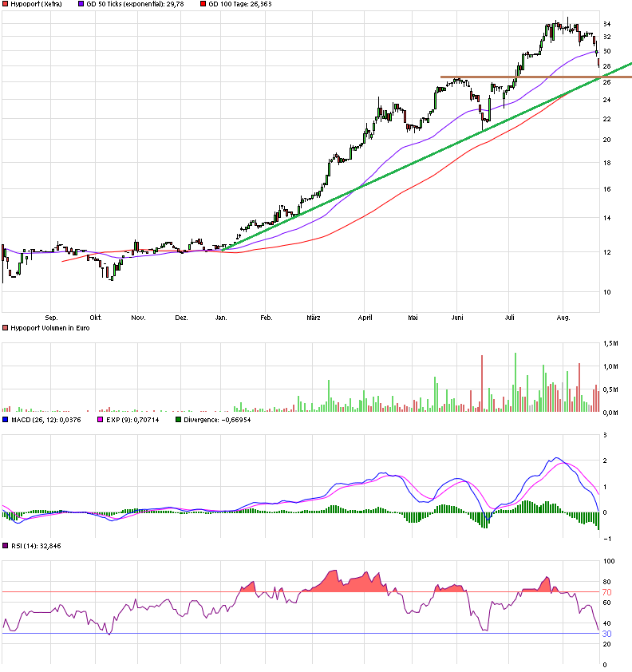Click the 'Juni' month axis label

coord(457,318)
